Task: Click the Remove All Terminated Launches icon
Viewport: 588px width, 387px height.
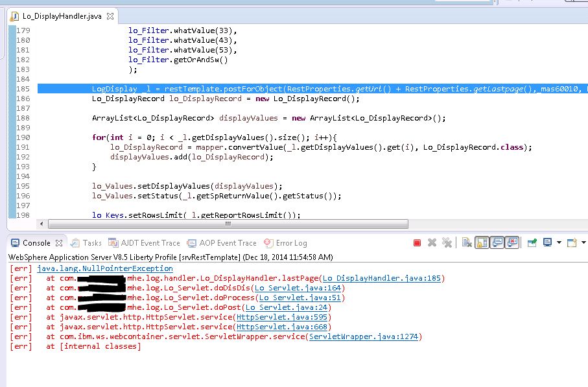Action: click(x=447, y=242)
